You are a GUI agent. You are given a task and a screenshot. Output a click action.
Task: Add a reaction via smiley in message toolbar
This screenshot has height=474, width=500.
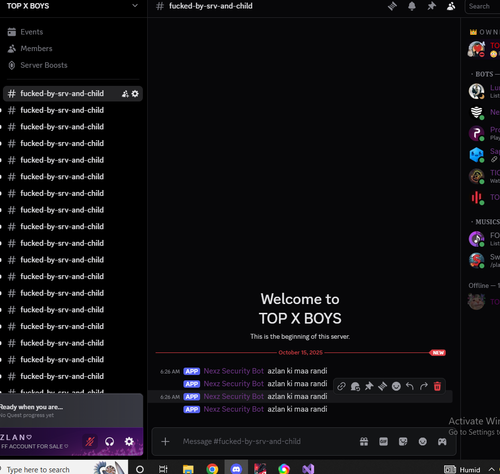pos(396,386)
